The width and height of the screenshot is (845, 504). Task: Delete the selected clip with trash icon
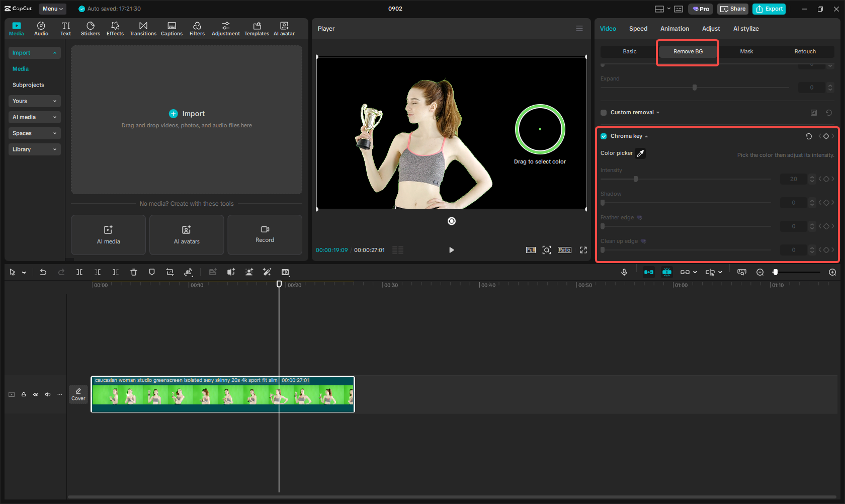134,272
